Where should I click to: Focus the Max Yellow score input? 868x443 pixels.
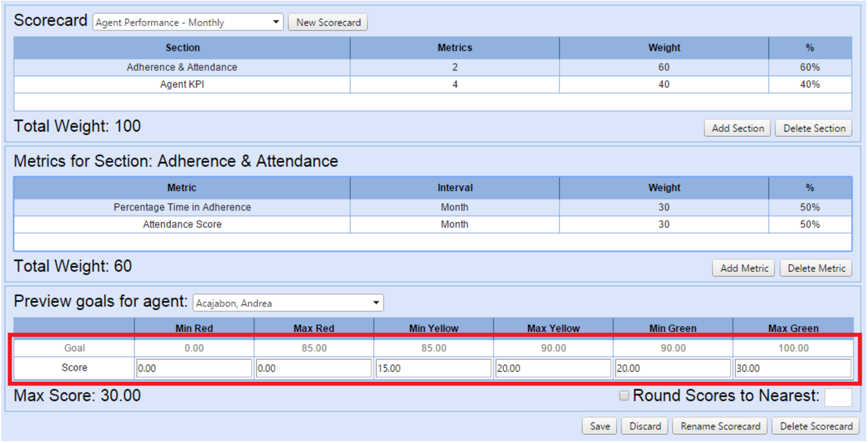coord(553,368)
